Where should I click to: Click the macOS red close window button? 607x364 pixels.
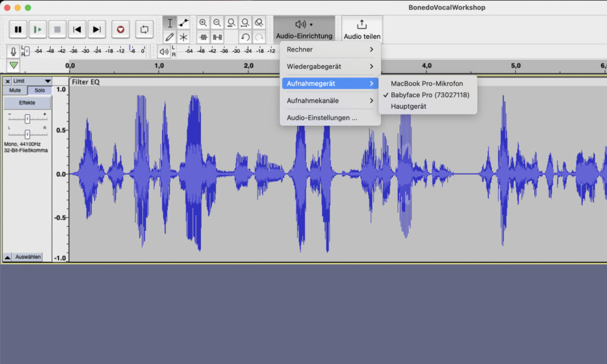click(x=7, y=7)
